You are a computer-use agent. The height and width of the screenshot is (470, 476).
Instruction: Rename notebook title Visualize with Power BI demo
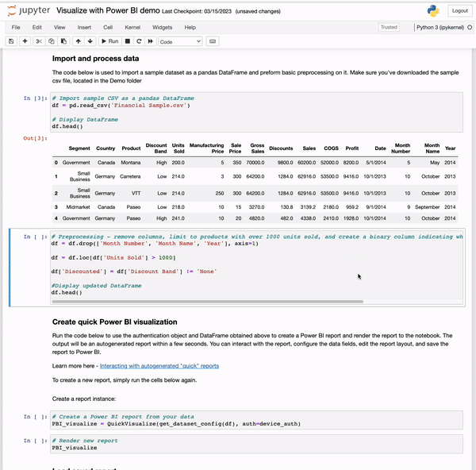(x=108, y=10)
